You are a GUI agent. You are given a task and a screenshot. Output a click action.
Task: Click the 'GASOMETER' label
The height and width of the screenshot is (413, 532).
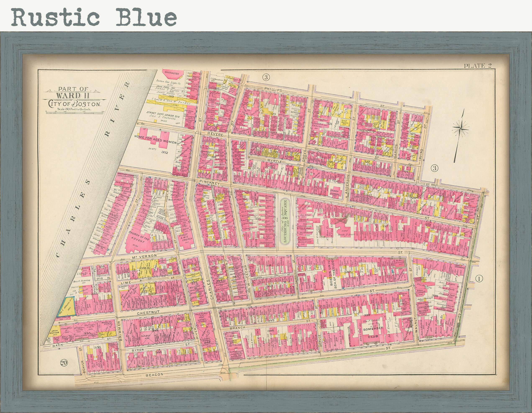pyautogui.click(x=172, y=73)
